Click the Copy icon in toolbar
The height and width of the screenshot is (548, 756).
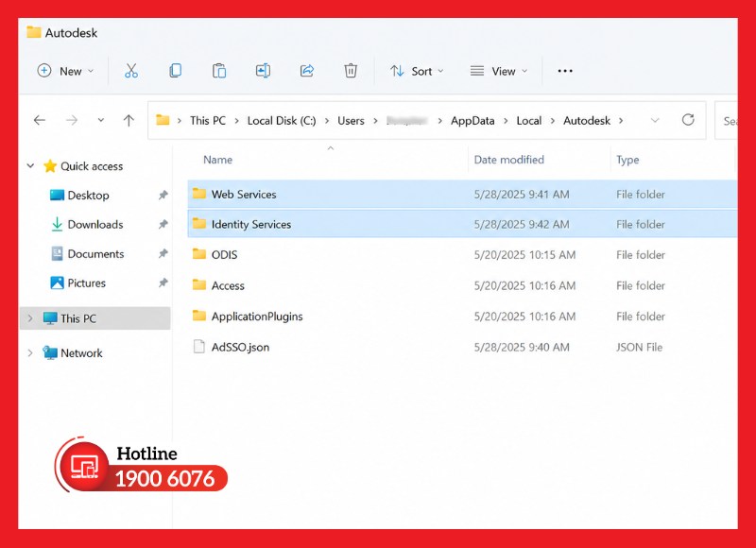pos(175,71)
